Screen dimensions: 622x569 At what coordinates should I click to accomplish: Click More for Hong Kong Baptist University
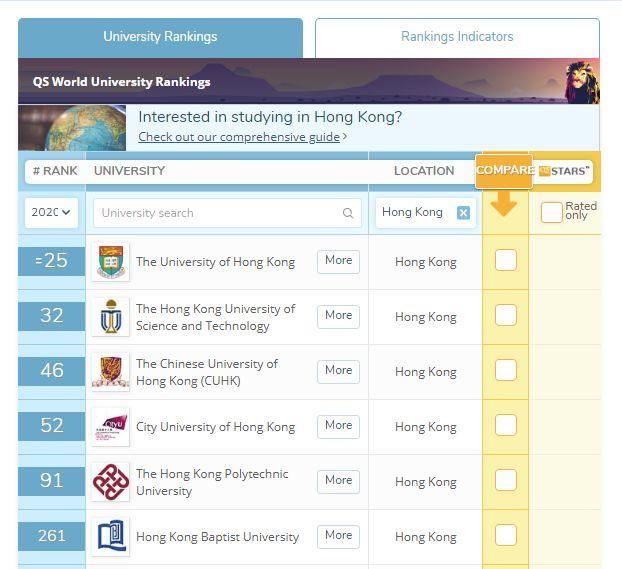tap(338, 536)
